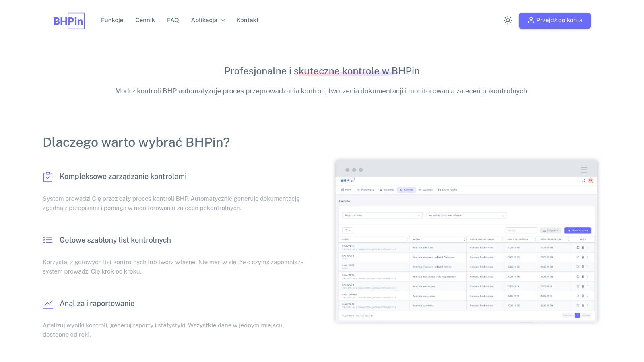Viewport: 644px width, 362px height.
Task: Click the paragraph starting Moduł kontroli BHP automatyzuje
Action: (322, 91)
